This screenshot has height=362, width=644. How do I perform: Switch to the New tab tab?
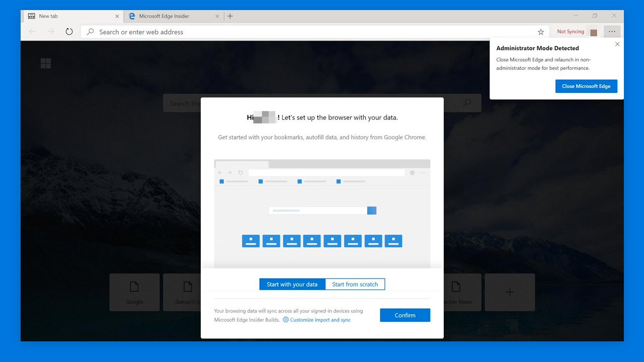pos(73,16)
